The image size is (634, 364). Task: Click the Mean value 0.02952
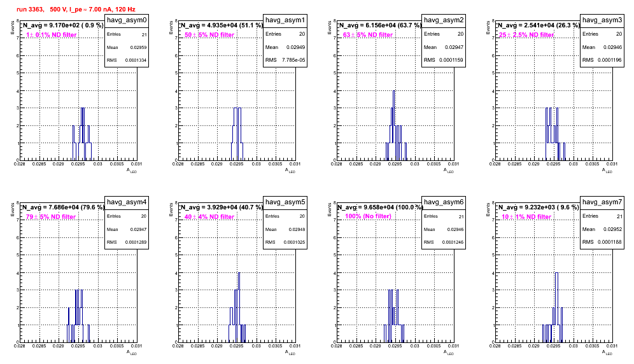point(613,229)
